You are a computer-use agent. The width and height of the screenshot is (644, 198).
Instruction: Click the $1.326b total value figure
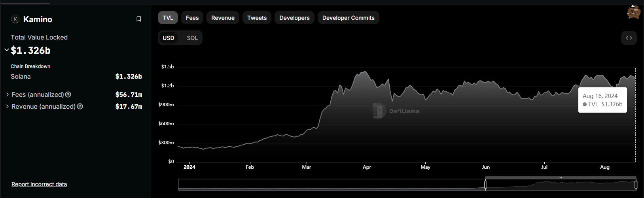point(31,50)
